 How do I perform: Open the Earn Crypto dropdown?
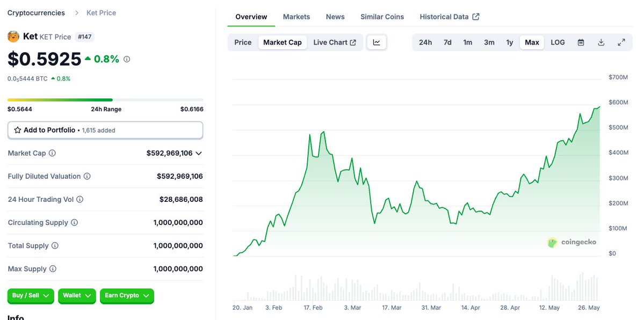point(127,296)
